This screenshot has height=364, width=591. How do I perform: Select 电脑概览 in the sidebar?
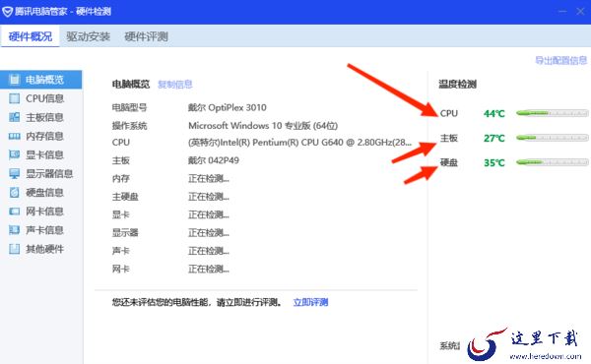point(40,80)
